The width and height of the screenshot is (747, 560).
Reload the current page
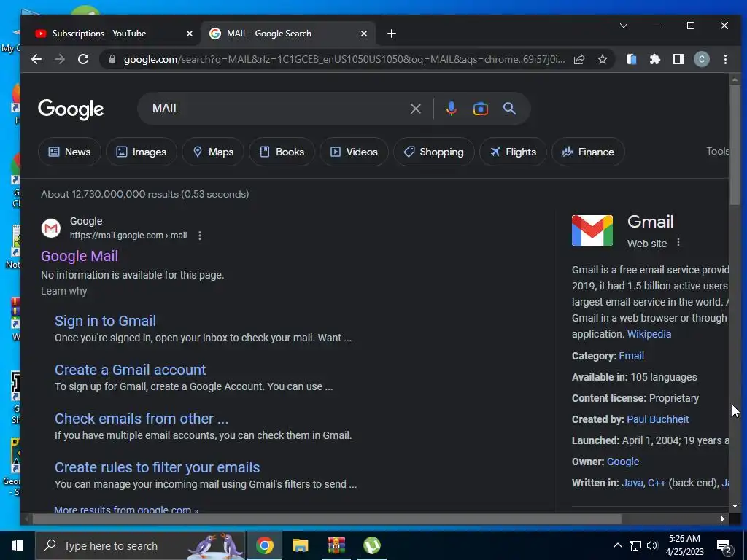[83, 59]
